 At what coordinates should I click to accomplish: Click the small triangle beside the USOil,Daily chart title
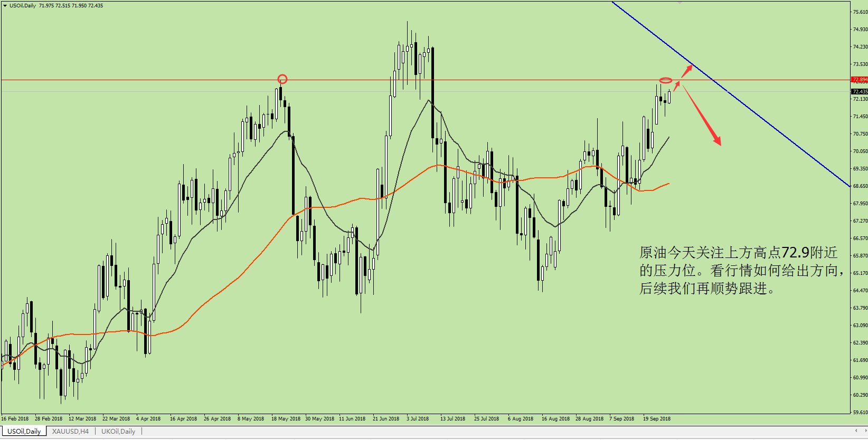point(5,6)
